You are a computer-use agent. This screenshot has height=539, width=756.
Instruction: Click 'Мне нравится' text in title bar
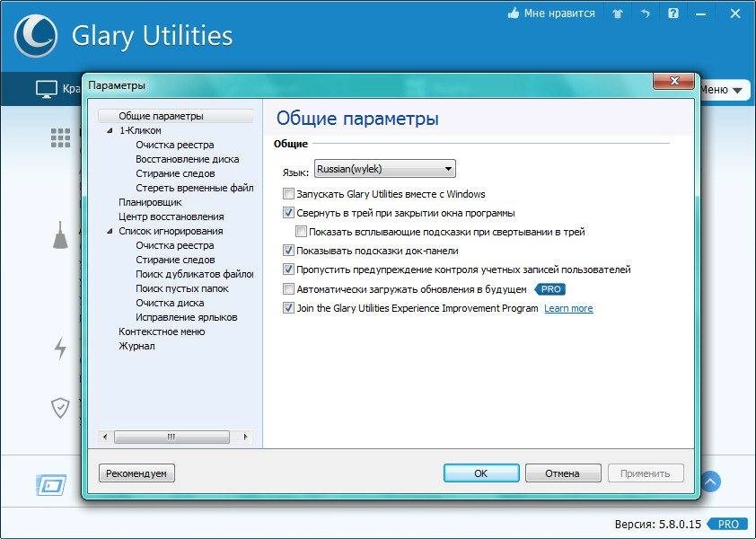coord(559,13)
